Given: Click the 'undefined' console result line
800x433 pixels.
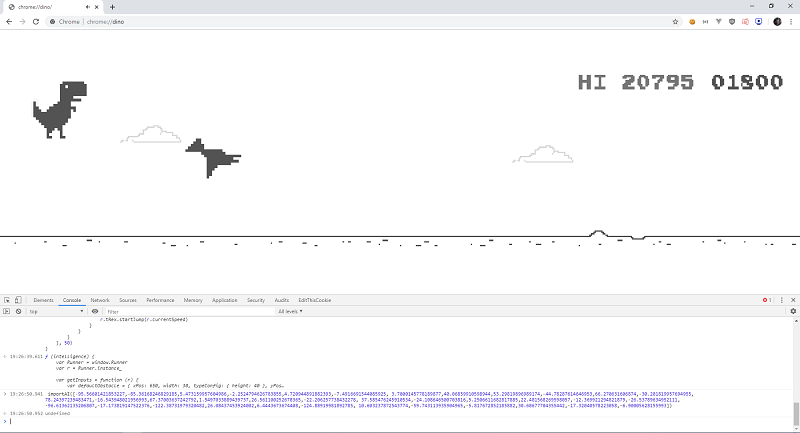Looking at the screenshot, I should coord(57,414).
